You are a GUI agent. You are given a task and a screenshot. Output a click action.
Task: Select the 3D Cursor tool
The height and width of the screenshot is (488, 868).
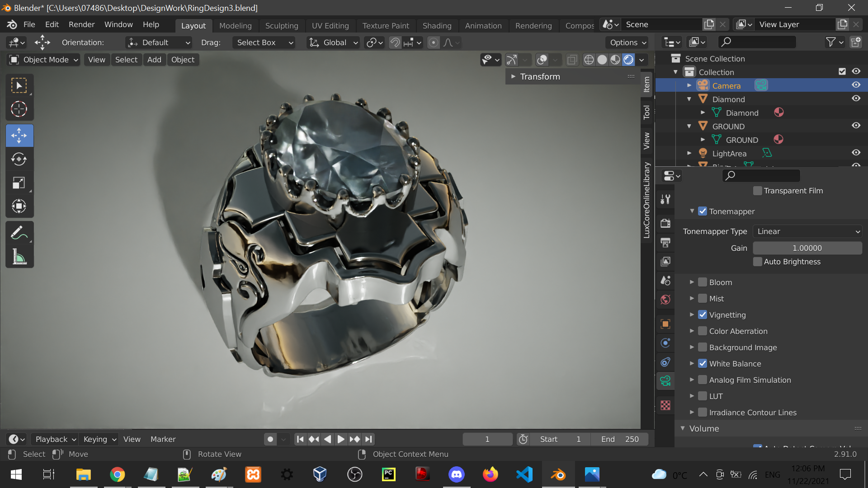point(19,109)
